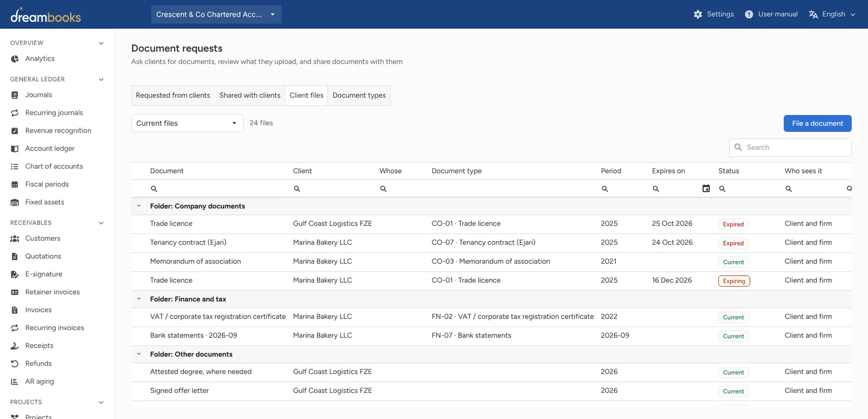Viewport: 868px width, 419px height.
Task: Click the Client column filter field
Action: [332, 189]
